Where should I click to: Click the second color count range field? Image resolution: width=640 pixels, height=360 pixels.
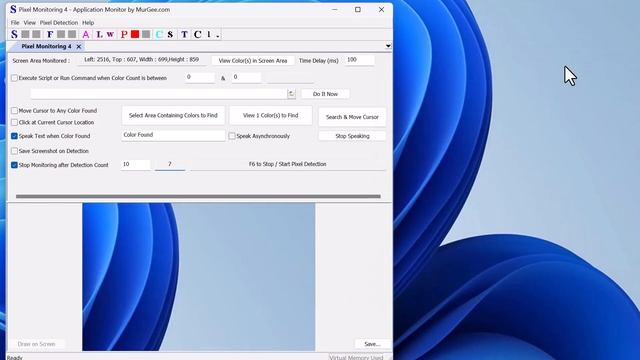(x=246, y=77)
